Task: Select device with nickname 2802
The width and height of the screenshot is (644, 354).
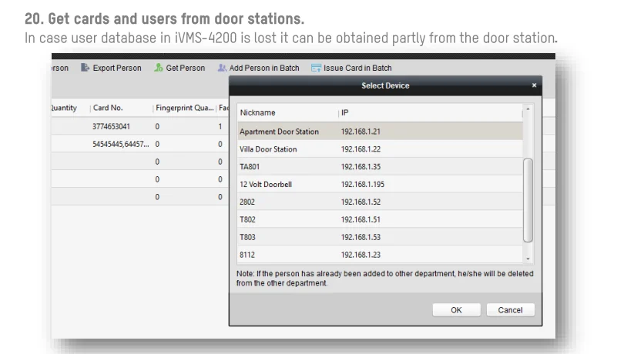Action: (380, 202)
